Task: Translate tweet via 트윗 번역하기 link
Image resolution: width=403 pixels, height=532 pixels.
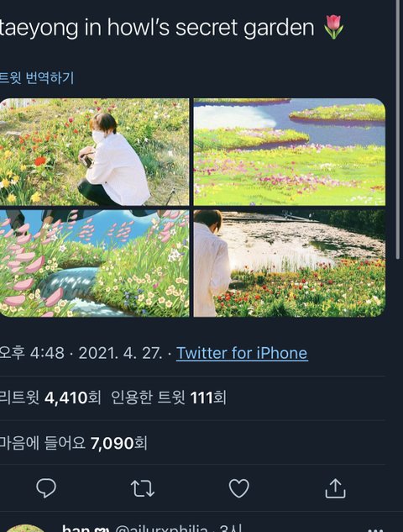Action: [x=37, y=77]
